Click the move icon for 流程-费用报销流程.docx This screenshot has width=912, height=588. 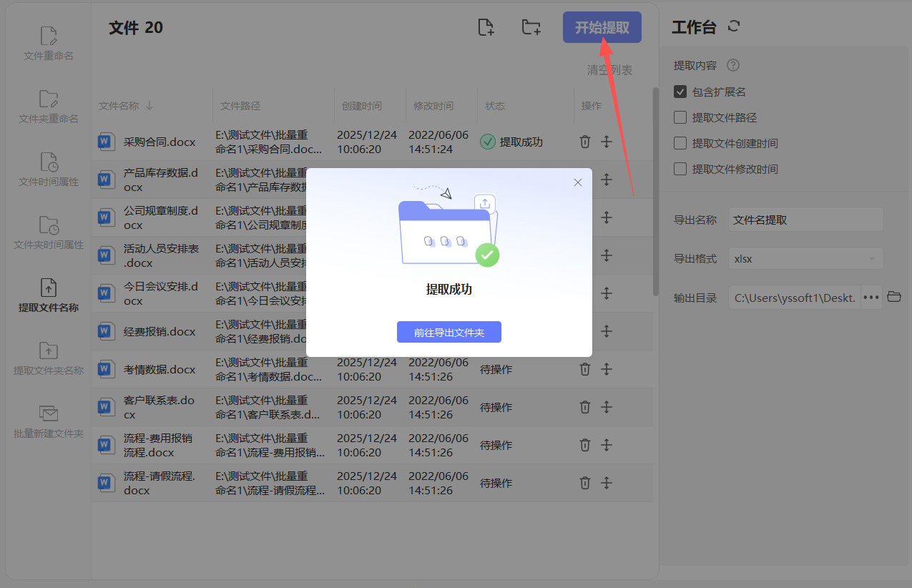(607, 445)
